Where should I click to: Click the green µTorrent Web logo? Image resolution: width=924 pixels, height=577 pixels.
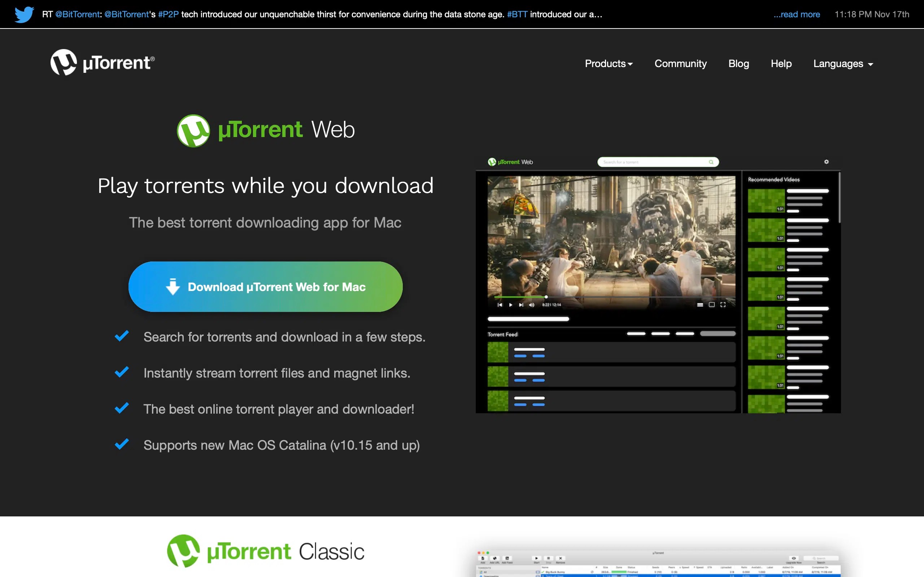266,130
